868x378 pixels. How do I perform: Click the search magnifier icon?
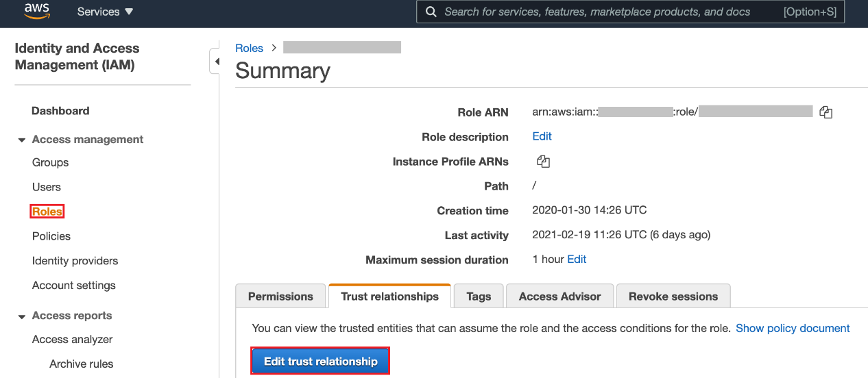pyautogui.click(x=431, y=12)
